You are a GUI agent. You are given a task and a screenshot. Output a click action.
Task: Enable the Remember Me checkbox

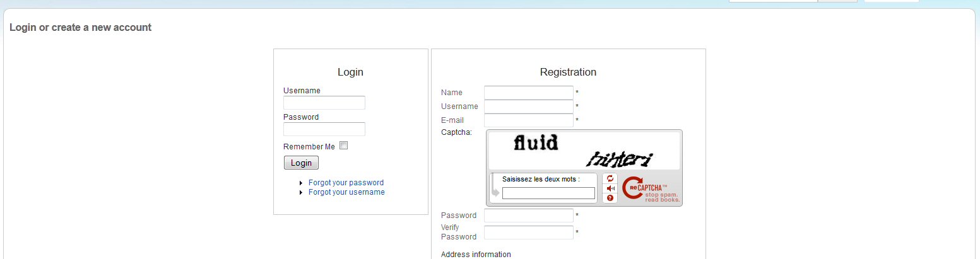tap(344, 146)
